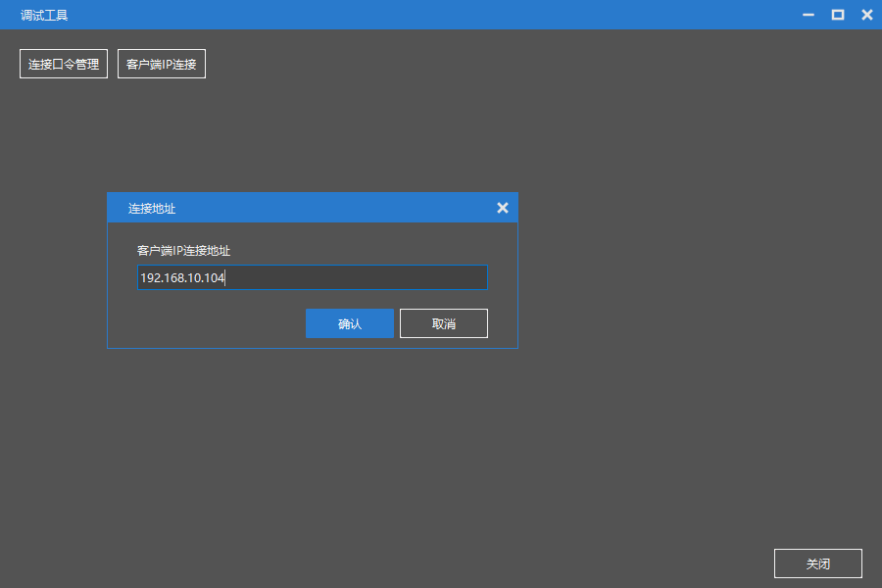882x588 pixels.
Task: Cancel the dialog using 取消
Action: pyautogui.click(x=444, y=323)
